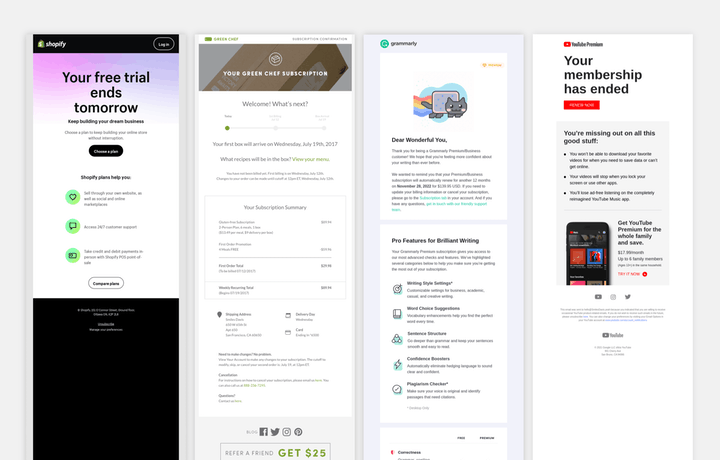Image resolution: width=720 pixels, height=460 pixels.
Task: Click the gray YouTube logo in footer
Action: 613,335
